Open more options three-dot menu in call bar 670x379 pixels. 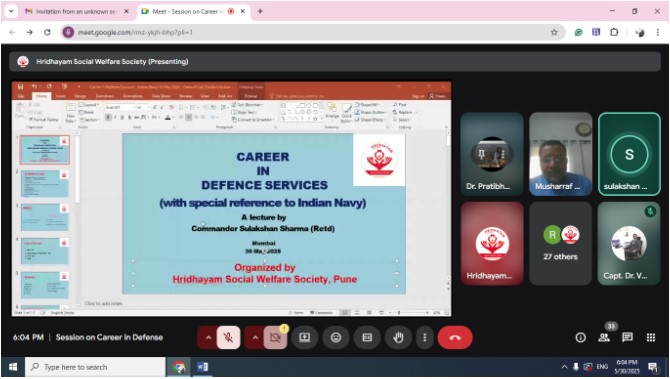tap(425, 338)
